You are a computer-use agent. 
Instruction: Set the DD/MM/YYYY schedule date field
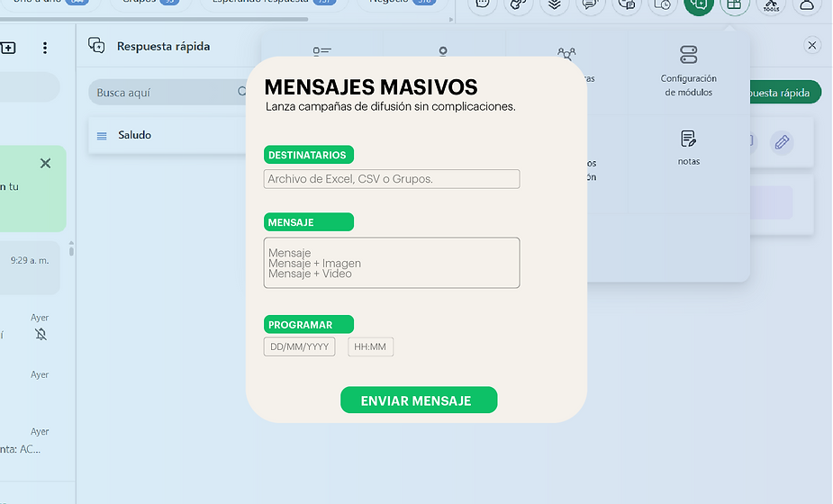(x=299, y=346)
